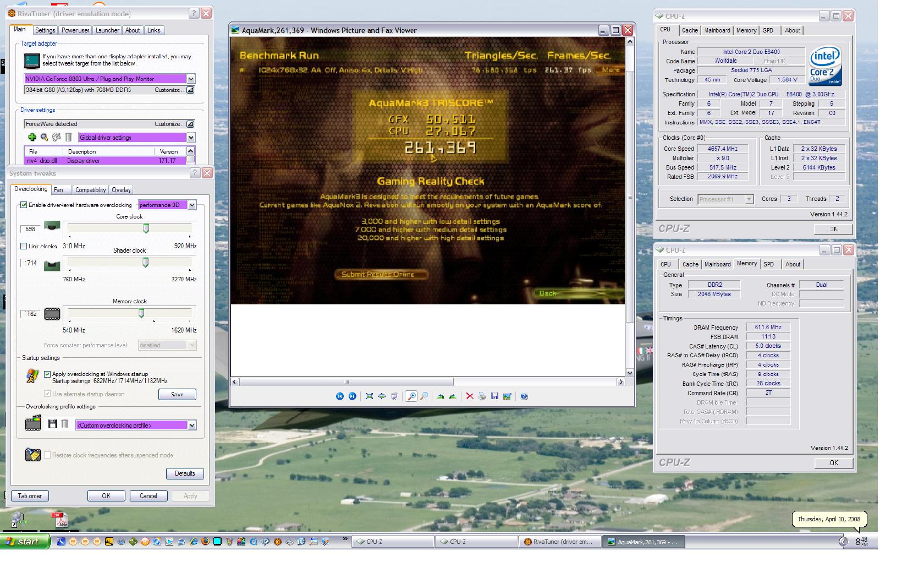Select the Zoom Out magnifier tool

[x=424, y=396]
